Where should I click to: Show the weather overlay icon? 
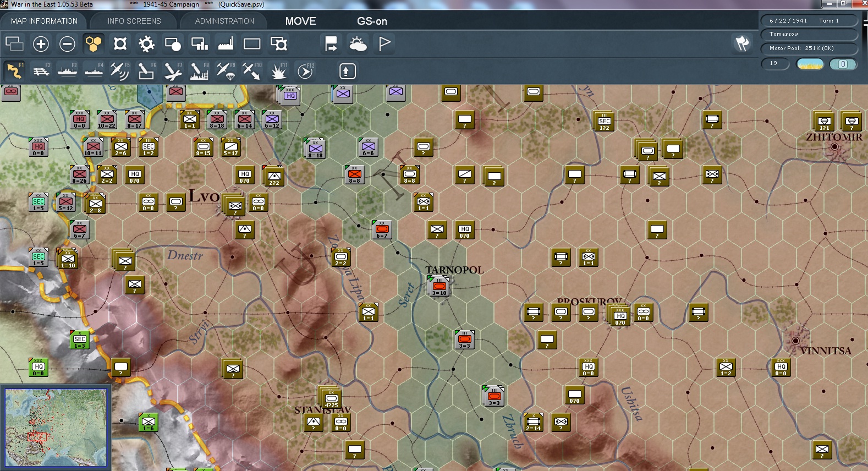tap(358, 43)
